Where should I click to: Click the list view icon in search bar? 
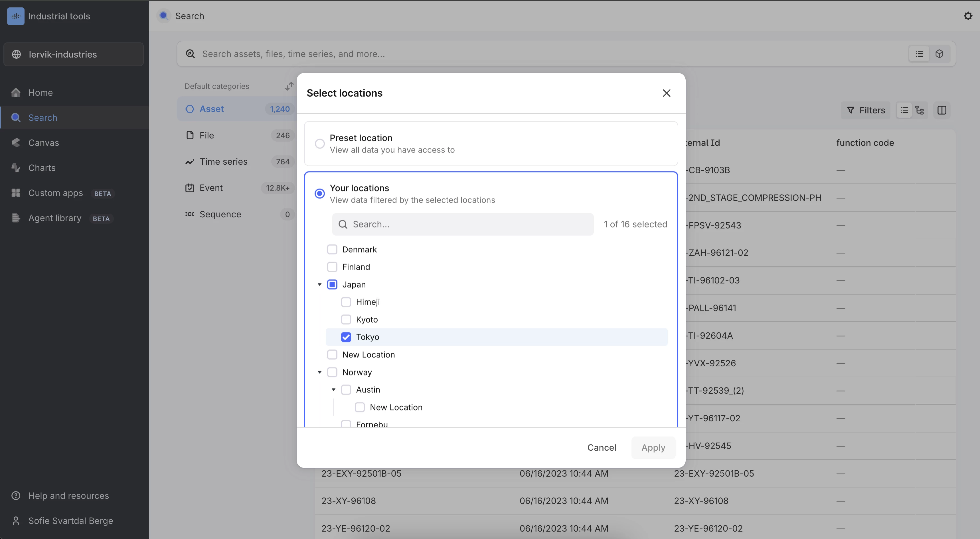919,54
